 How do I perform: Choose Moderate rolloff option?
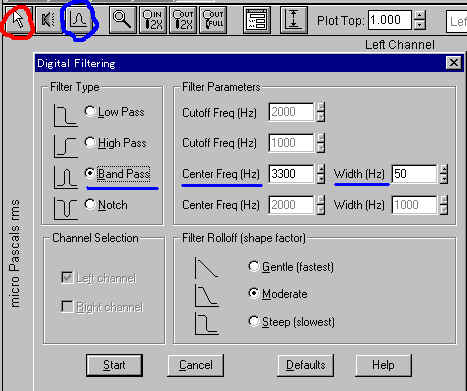click(278, 294)
